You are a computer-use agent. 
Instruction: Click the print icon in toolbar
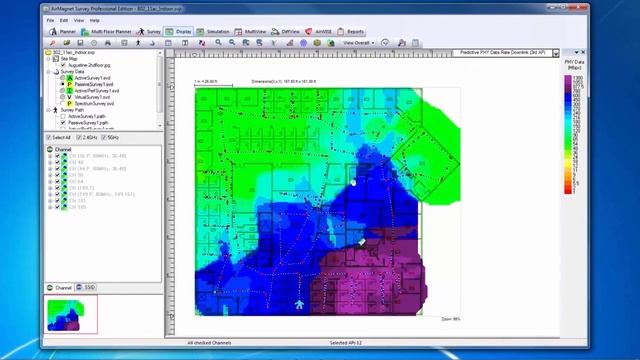point(108,43)
